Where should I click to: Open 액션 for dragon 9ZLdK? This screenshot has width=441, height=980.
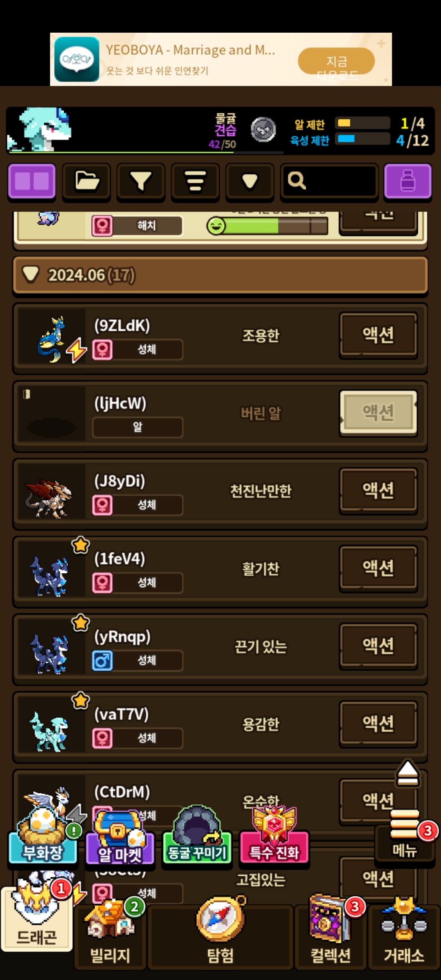point(378,335)
